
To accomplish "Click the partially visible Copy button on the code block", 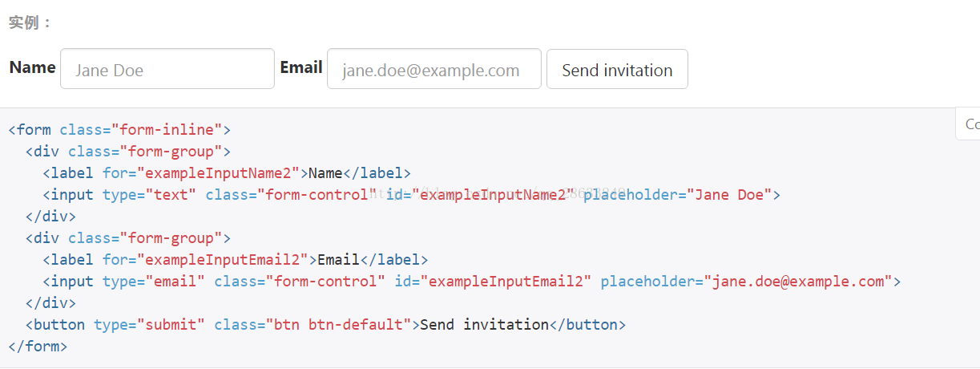I will click(968, 124).
